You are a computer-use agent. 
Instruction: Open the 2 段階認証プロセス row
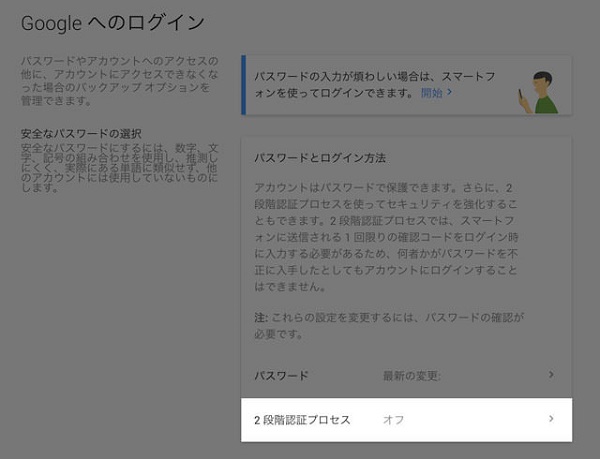click(406, 420)
